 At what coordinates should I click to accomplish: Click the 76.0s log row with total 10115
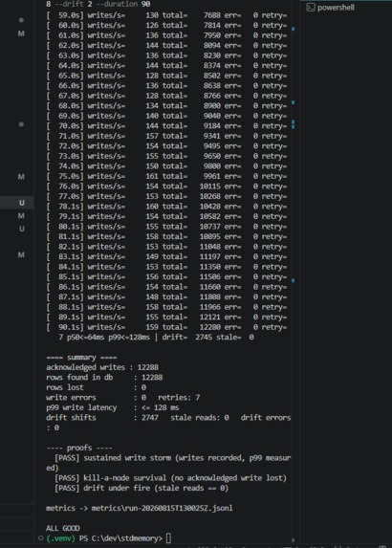tap(166, 186)
